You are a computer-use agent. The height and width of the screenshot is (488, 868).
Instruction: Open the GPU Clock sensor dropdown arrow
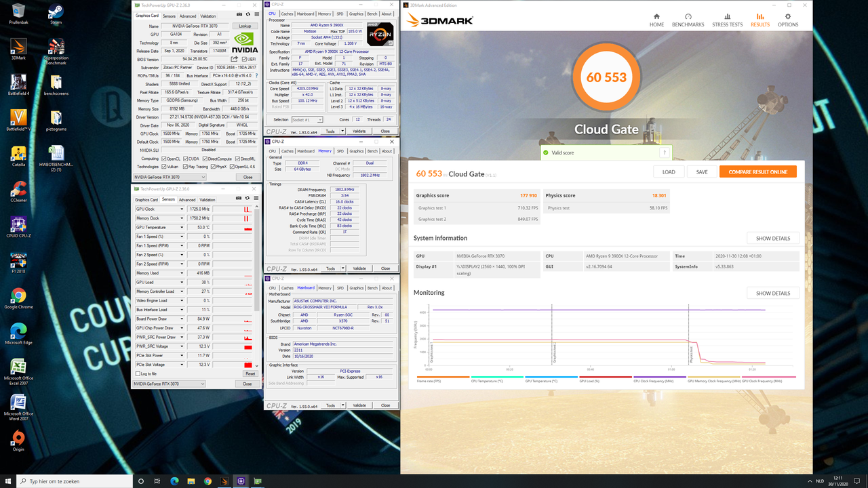(181, 209)
